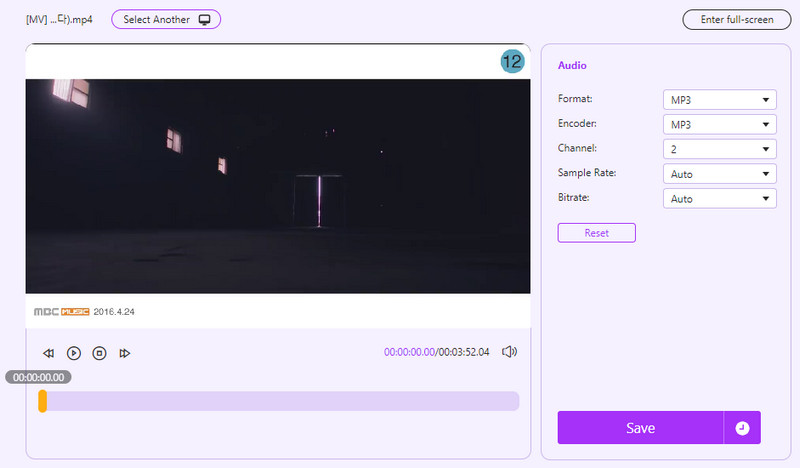The width and height of the screenshot is (800, 468).
Task: Reset audio settings with Reset button
Action: click(x=596, y=233)
